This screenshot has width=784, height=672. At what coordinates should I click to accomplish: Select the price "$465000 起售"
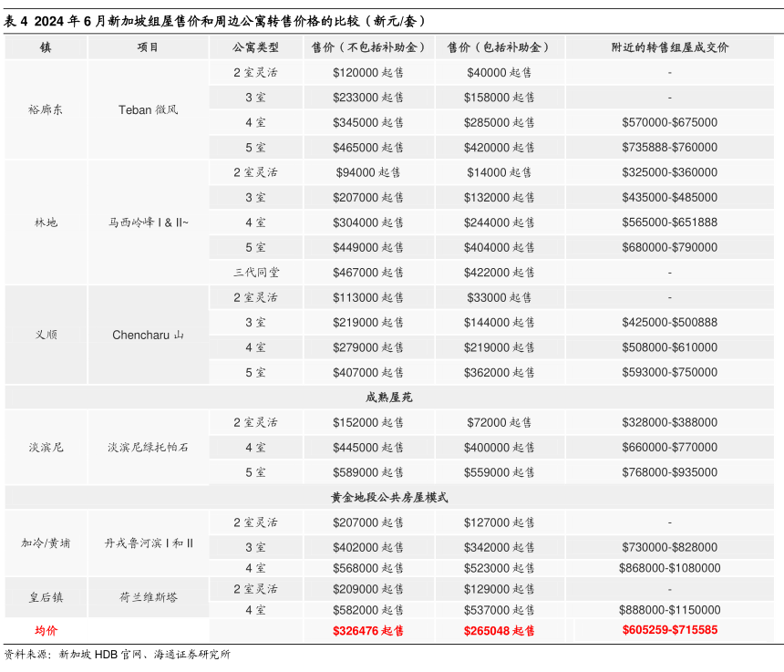pyautogui.click(x=368, y=148)
